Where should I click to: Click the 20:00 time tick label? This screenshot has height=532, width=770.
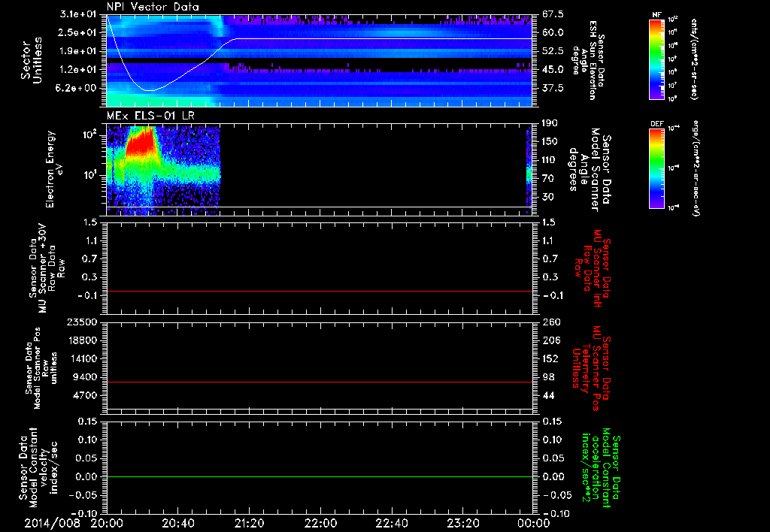coord(107,524)
